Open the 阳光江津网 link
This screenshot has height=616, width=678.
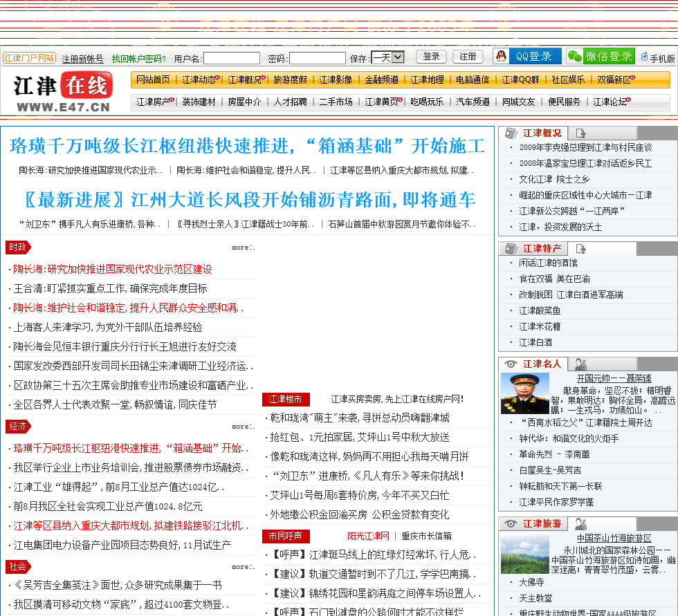click(x=368, y=536)
